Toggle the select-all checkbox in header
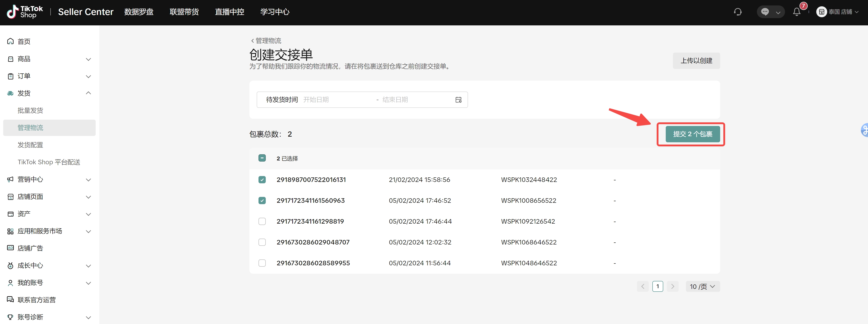 coord(262,158)
